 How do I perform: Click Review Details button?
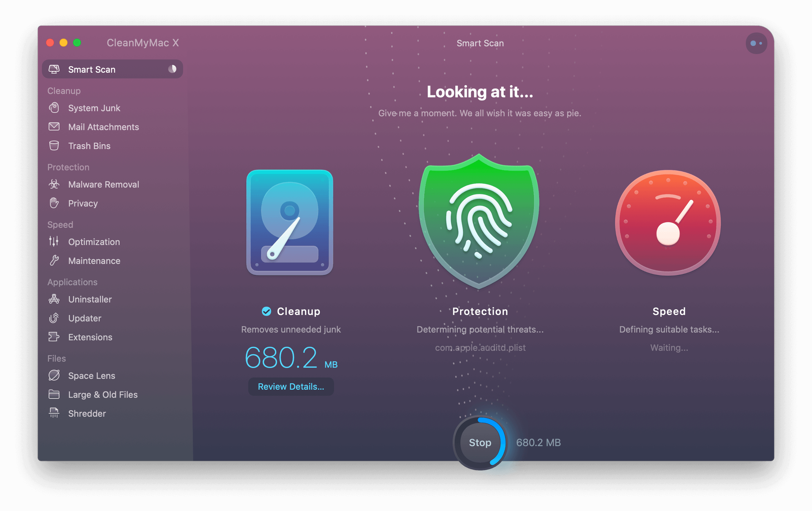291,387
